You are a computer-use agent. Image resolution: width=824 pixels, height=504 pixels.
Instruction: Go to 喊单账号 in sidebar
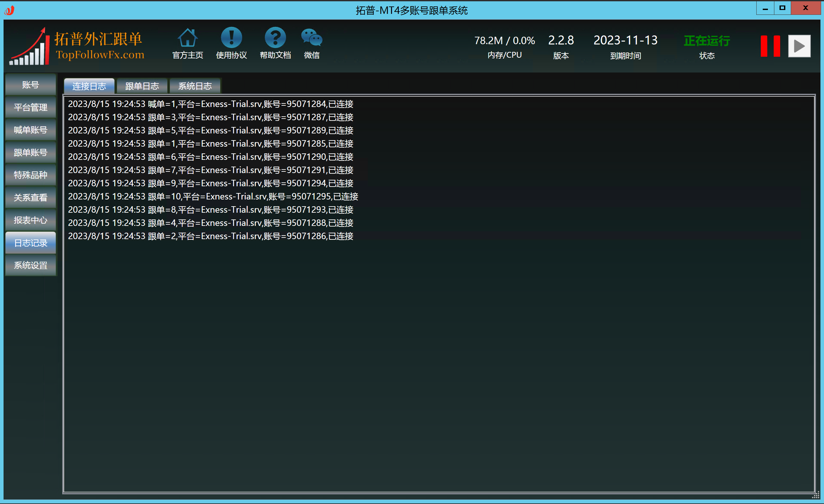pos(30,130)
